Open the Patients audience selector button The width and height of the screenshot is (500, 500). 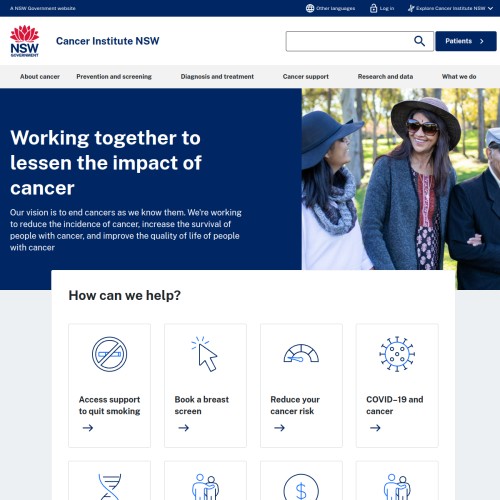466,41
